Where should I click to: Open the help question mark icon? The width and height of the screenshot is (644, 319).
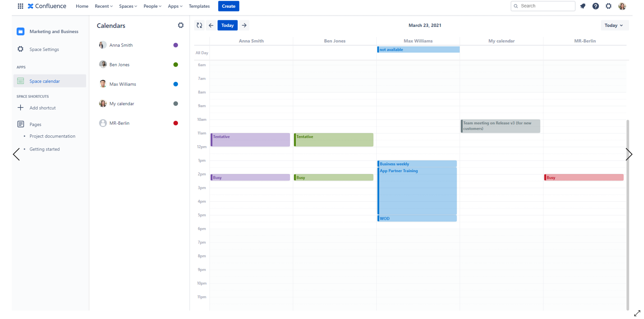point(596,6)
